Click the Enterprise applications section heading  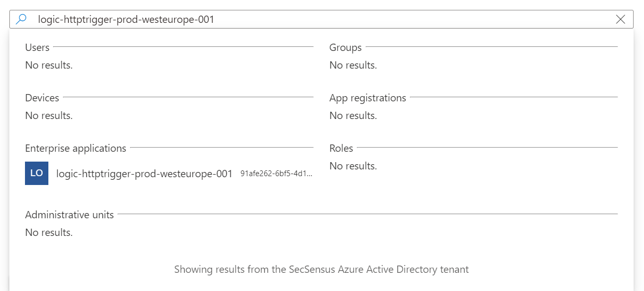click(75, 148)
